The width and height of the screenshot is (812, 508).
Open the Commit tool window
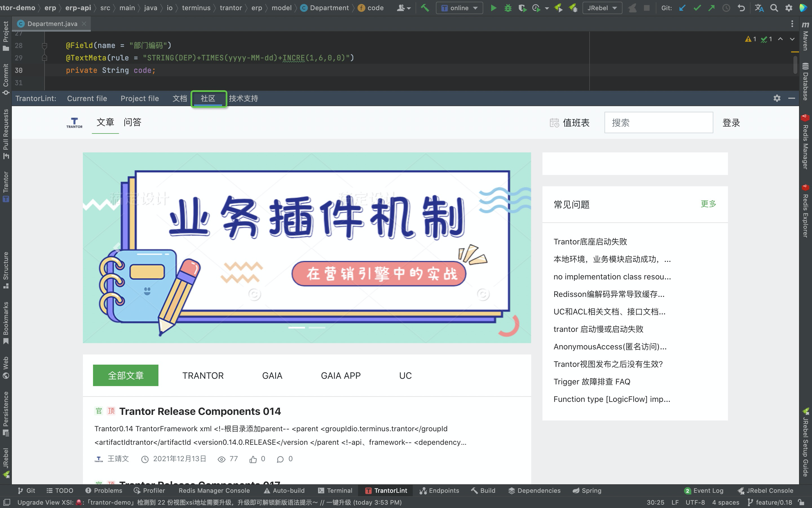[x=6, y=79]
